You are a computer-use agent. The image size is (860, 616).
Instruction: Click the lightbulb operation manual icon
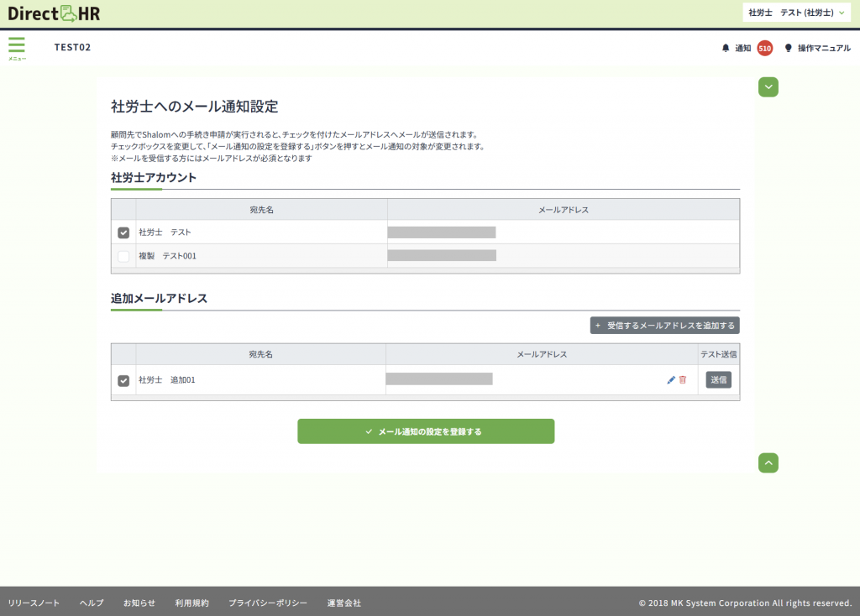[788, 49]
